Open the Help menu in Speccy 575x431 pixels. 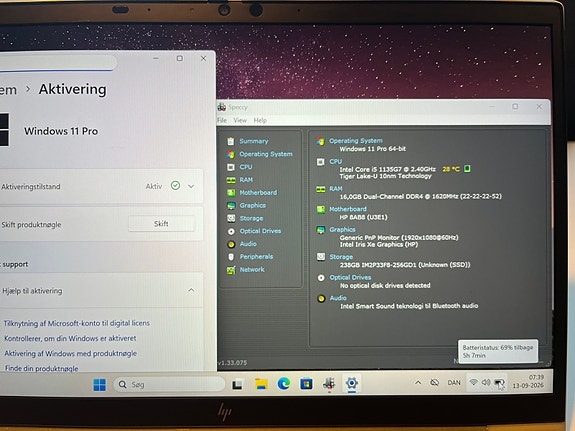point(260,120)
